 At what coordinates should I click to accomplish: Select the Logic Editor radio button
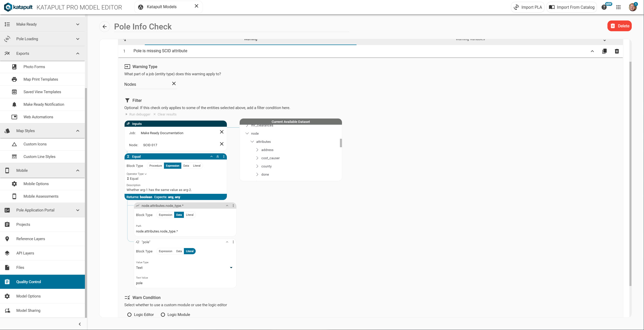129,315
